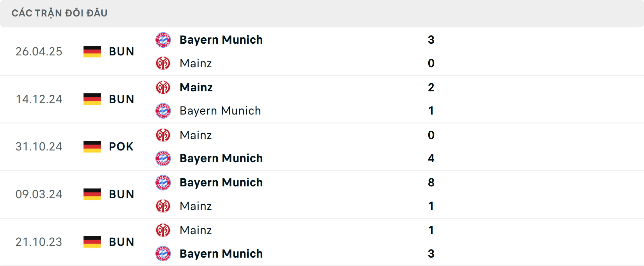Click the Mainz logo in the 26.04.25 row
The height and width of the screenshot is (266, 644).
click(163, 63)
